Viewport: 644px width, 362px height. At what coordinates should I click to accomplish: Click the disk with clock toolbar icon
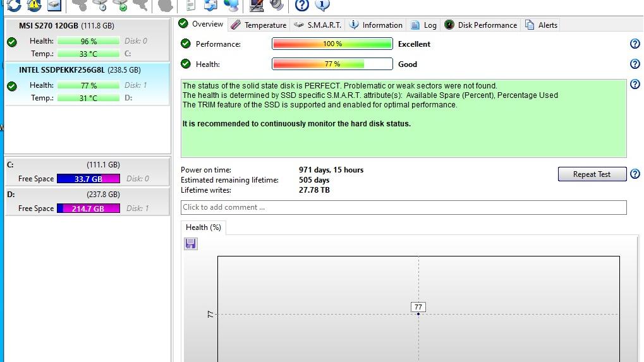coord(100,5)
